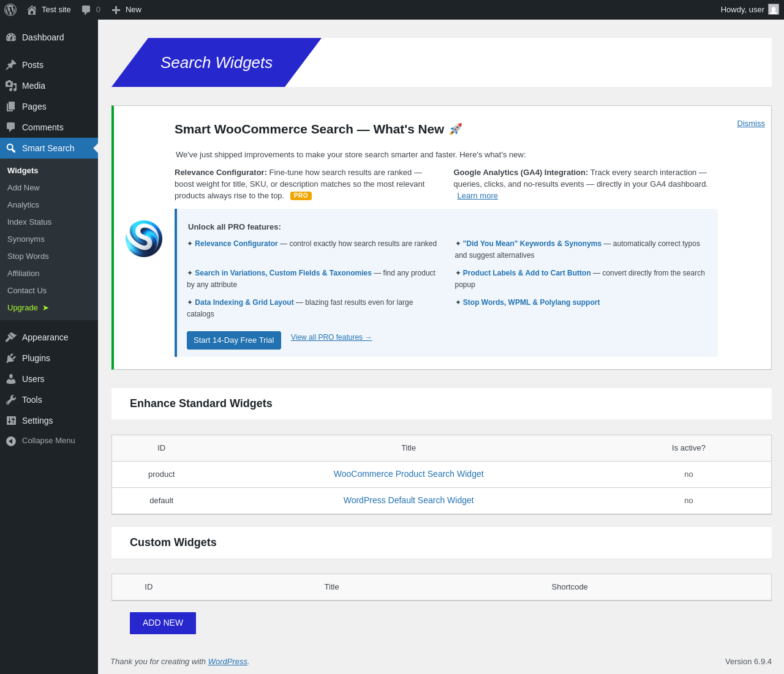The width and height of the screenshot is (784, 674).
Task: Go to Analytics submenu
Action: point(23,205)
